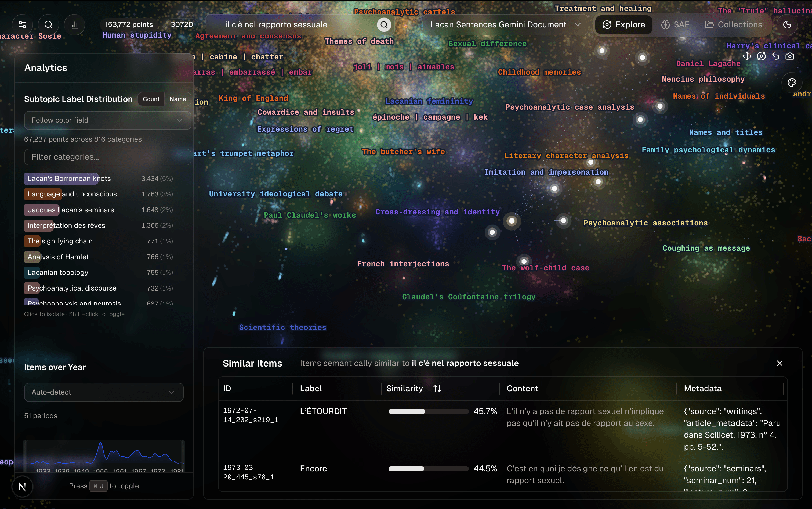812x509 pixels.
Task: Click the Lacanian femininity cluster label
Action: coord(429,101)
